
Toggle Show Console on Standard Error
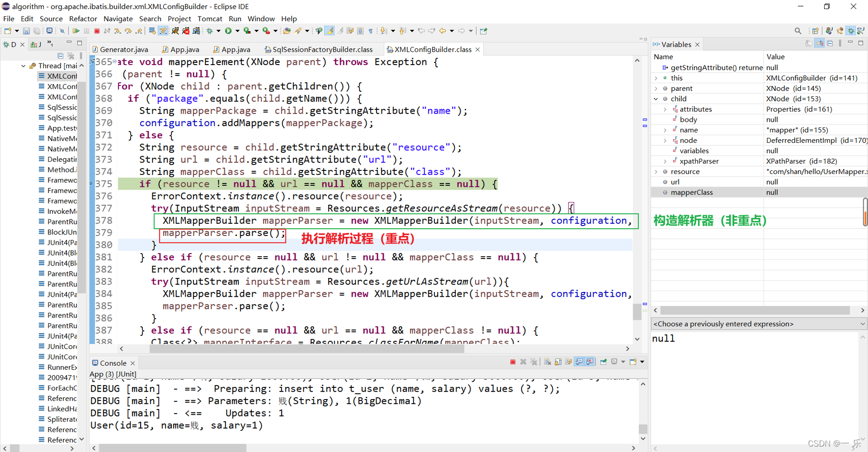pos(589,362)
